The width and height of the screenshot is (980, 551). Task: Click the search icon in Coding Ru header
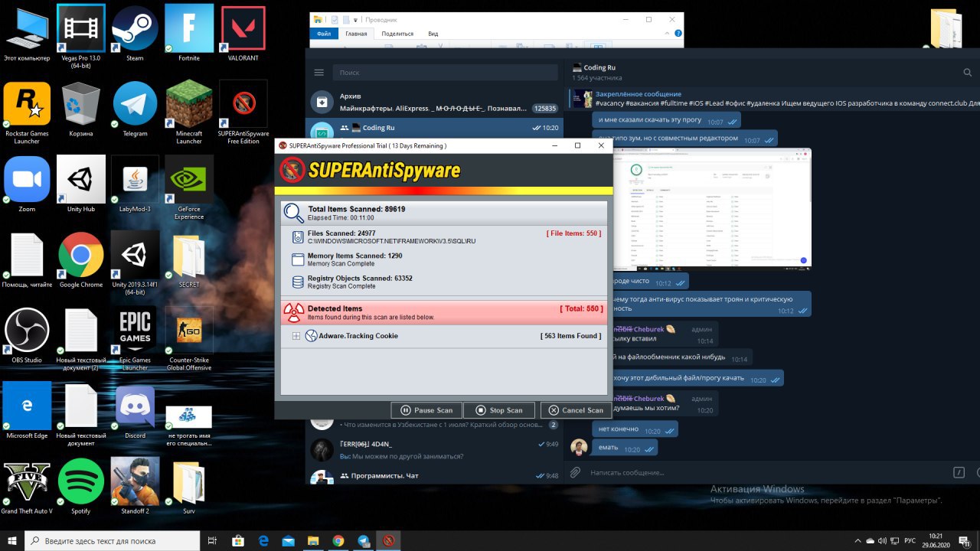pyautogui.click(x=967, y=73)
